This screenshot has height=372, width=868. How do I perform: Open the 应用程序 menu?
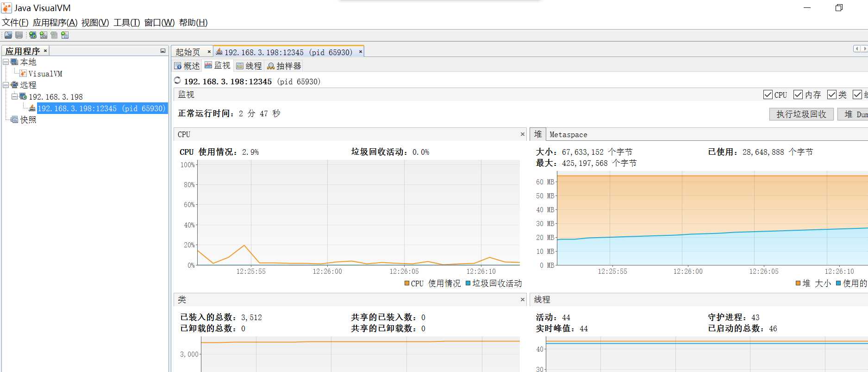click(x=55, y=23)
